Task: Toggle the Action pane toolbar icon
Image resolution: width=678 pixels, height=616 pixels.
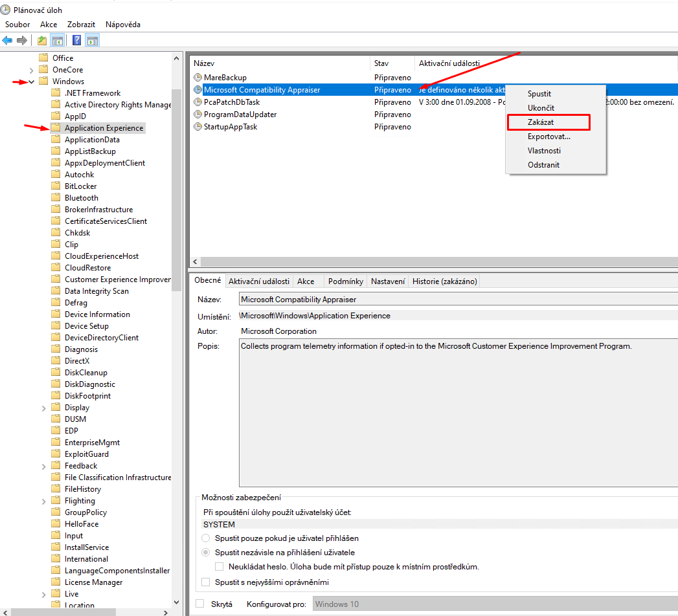Action: 93,41
